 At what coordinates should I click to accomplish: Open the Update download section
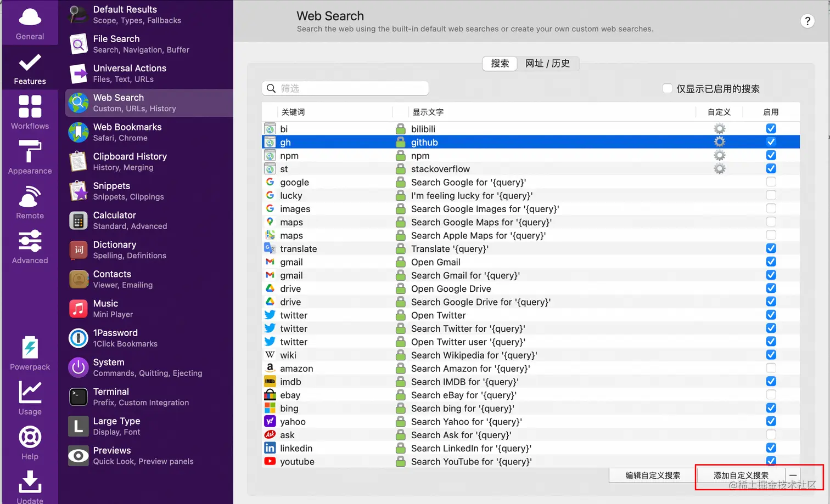point(30,487)
